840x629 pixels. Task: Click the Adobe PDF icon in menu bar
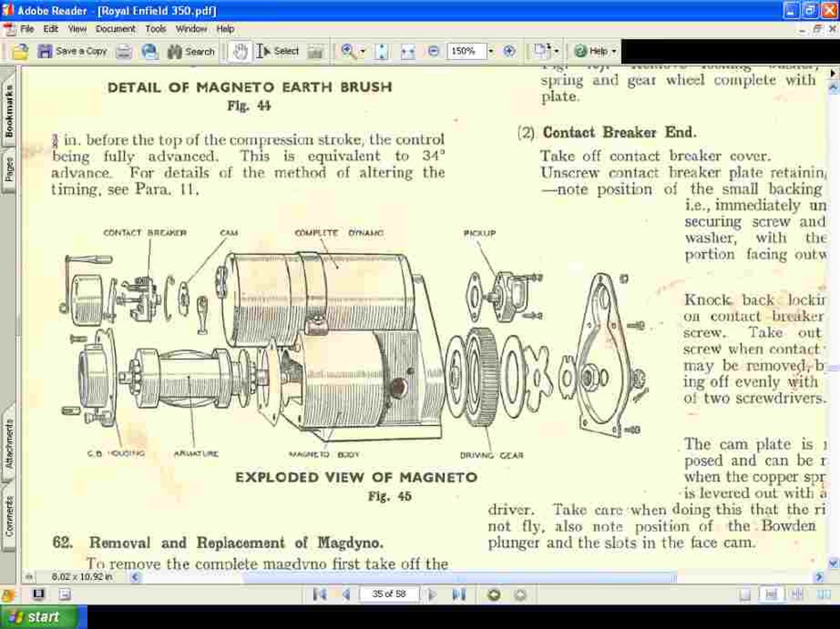(x=9, y=30)
